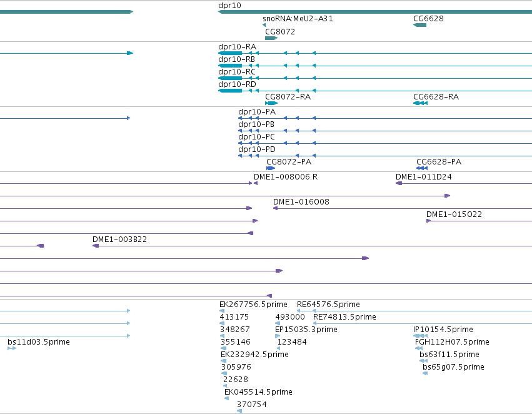
Task: Select the EK232942.5prime EST label
Action: [254, 355]
